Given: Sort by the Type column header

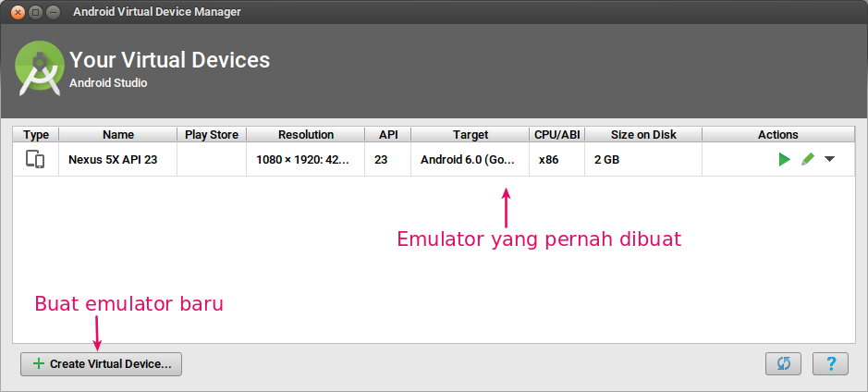Looking at the screenshot, I should pyautogui.click(x=36, y=135).
